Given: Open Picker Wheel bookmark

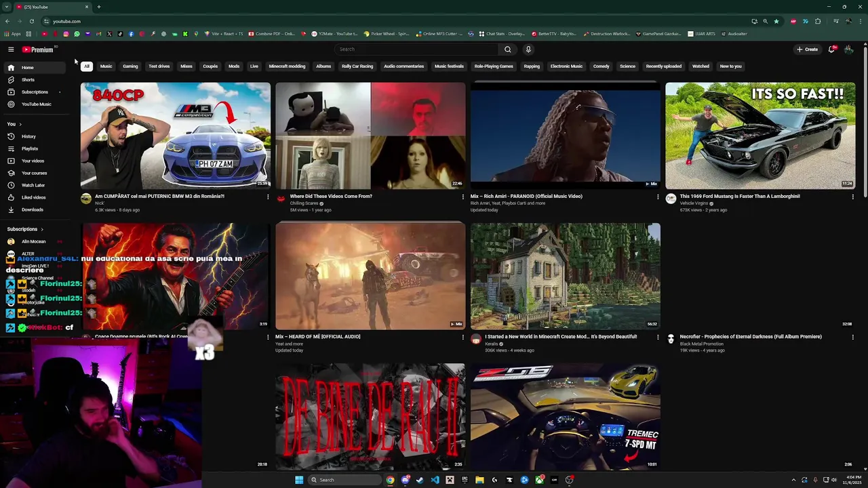Looking at the screenshot, I should click(x=387, y=34).
